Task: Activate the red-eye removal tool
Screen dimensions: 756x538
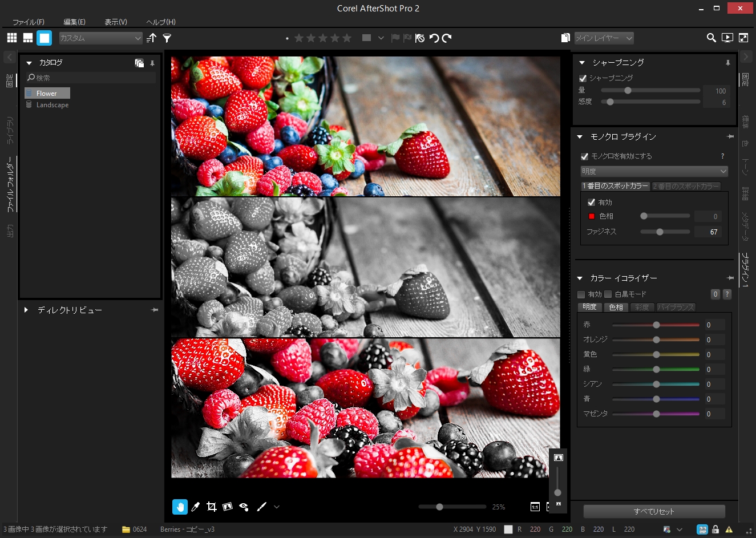Action: [244, 507]
